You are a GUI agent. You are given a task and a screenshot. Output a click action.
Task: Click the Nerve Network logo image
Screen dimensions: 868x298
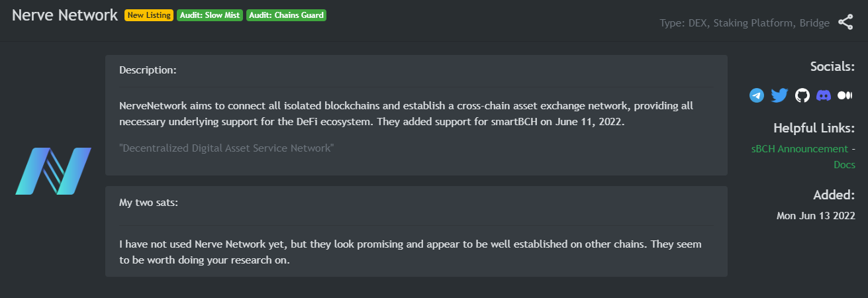[53, 171]
